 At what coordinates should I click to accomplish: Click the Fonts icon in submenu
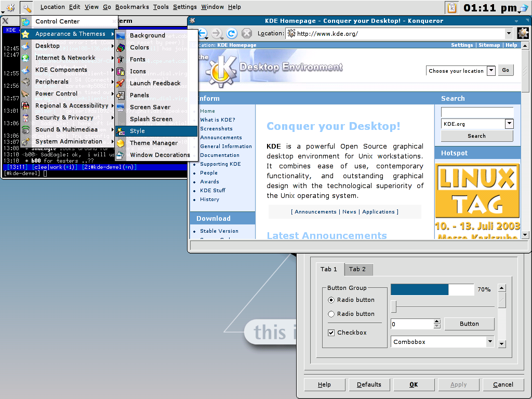click(x=121, y=59)
